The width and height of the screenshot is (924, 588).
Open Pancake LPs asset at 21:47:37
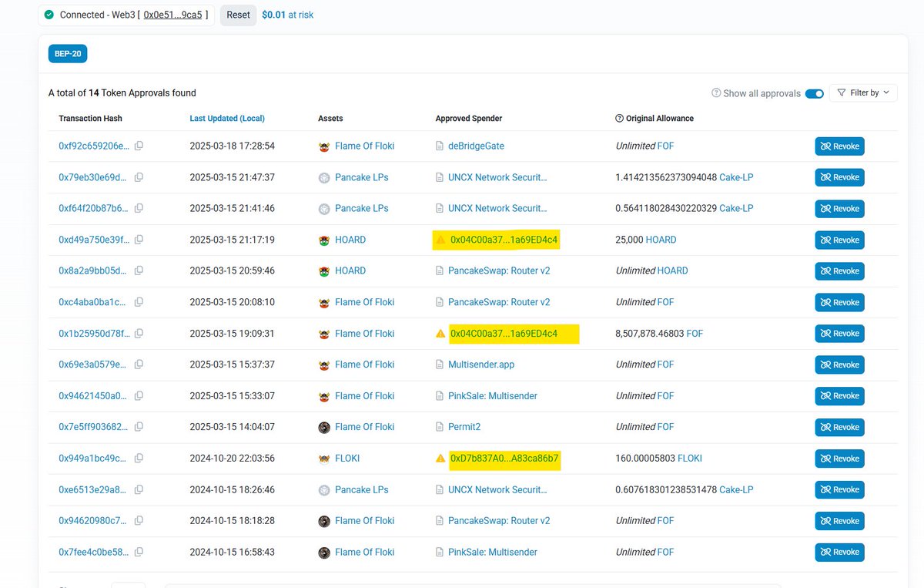(362, 177)
